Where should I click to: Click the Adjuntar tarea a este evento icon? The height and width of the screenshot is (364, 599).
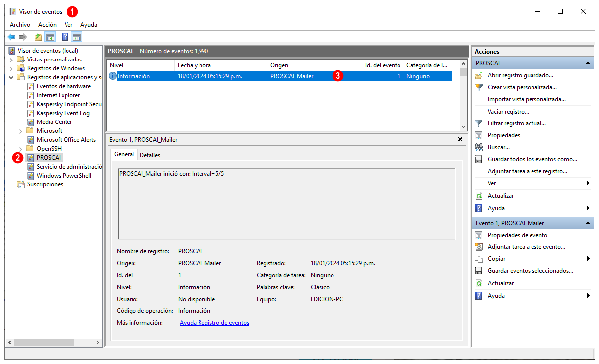(479, 247)
